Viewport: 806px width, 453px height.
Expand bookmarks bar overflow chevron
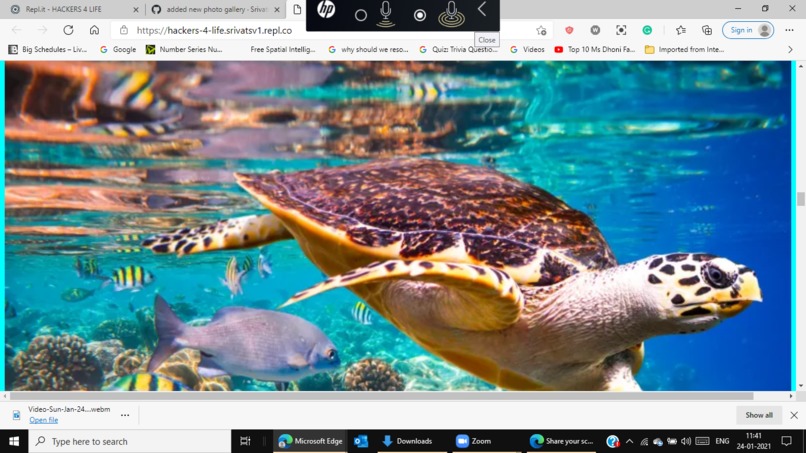click(x=790, y=49)
